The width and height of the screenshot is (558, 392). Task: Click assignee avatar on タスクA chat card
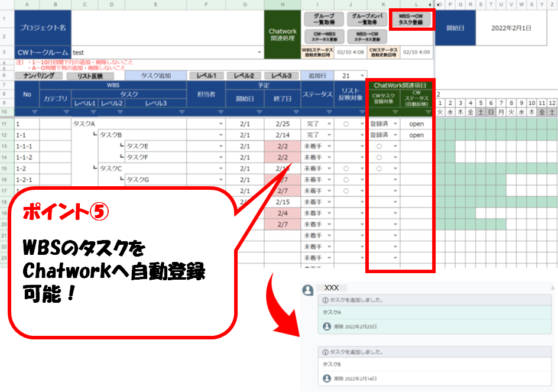[x=327, y=326]
